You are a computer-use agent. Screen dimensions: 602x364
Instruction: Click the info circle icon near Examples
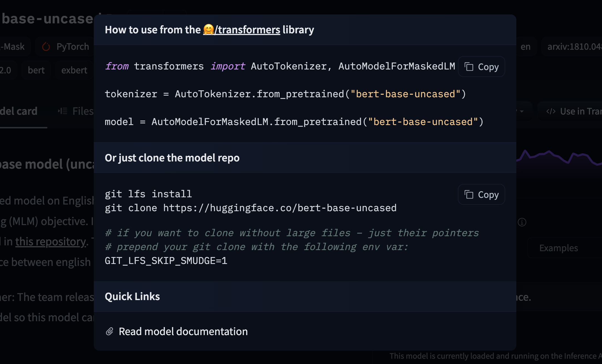522,222
